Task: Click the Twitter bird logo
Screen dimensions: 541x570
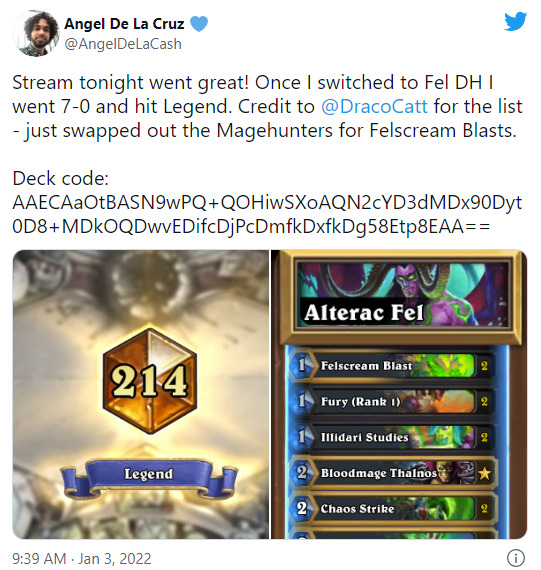Action: (515, 21)
